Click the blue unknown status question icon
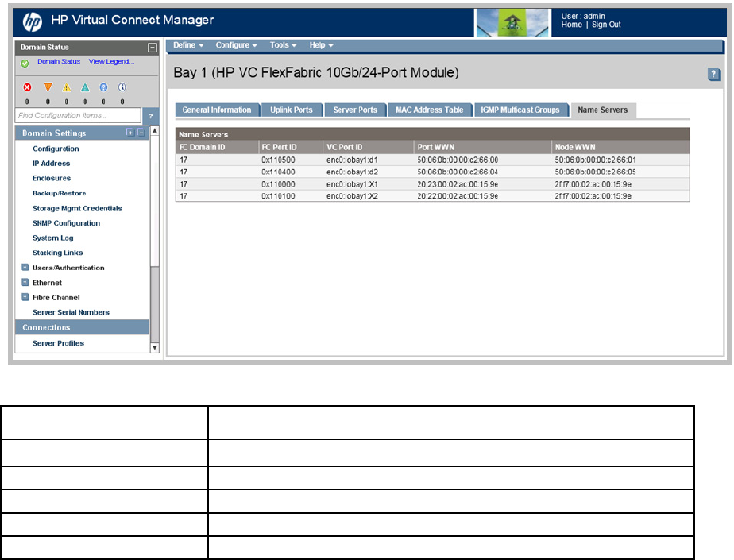 tap(103, 88)
